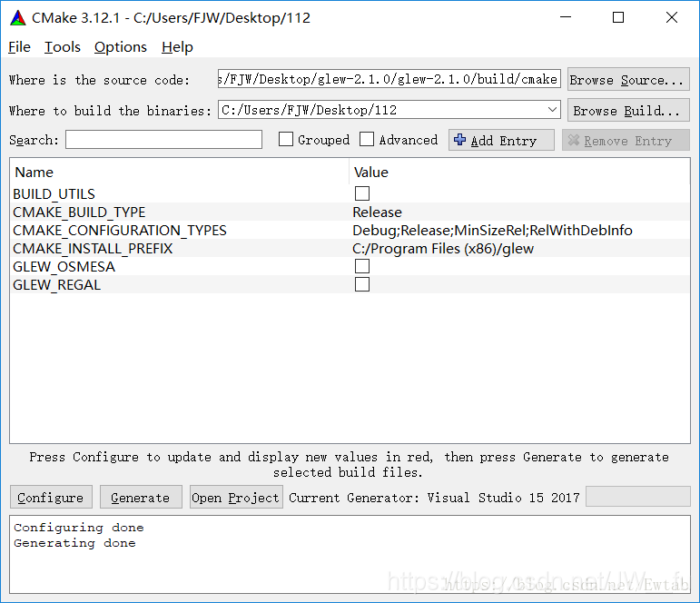Maximize the CMake window

click(618, 17)
